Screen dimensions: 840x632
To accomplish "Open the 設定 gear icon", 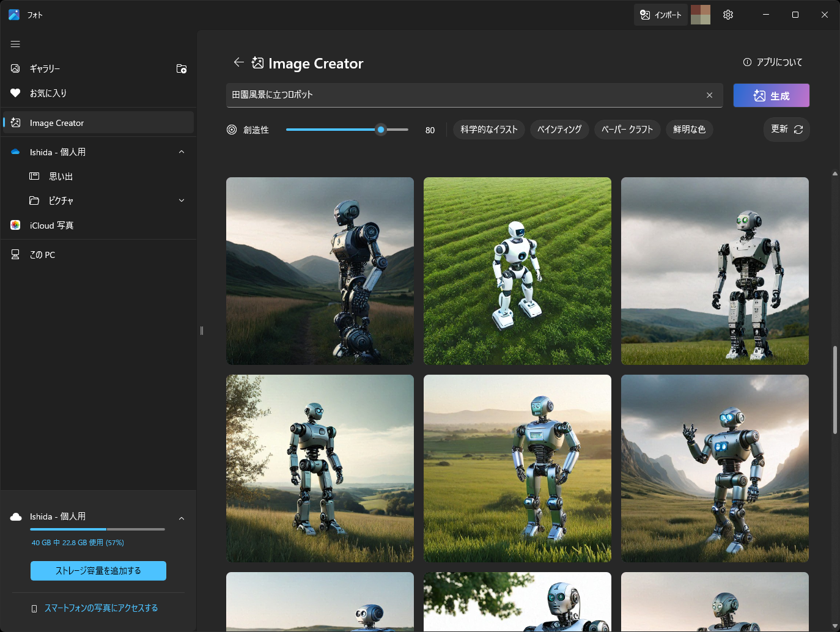I will [x=728, y=14].
